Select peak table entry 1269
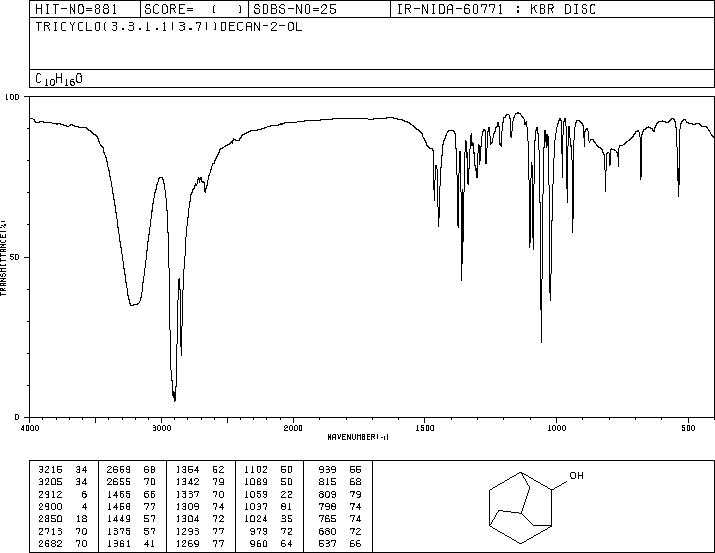The width and height of the screenshot is (715, 553). click(x=187, y=544)
